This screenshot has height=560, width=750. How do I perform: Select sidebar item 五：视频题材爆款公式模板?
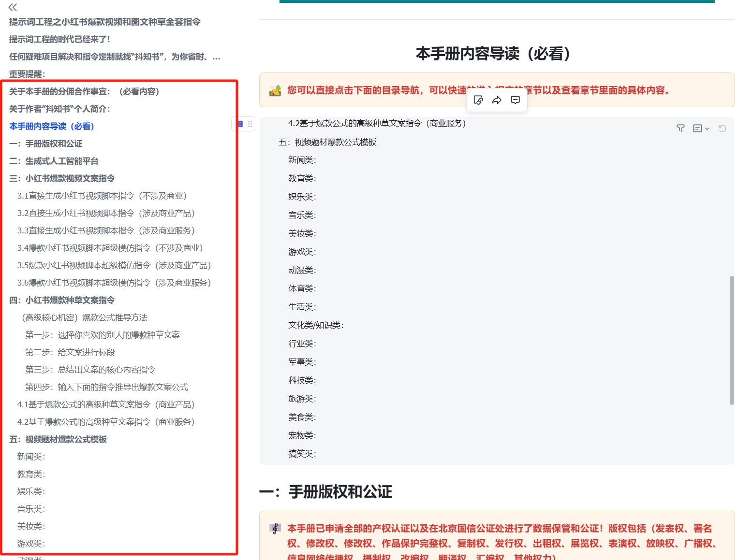click(58, 439)
